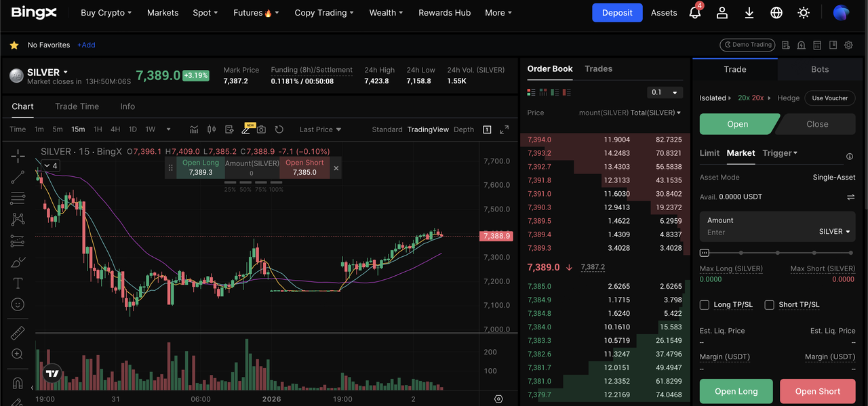Expand the Last Price dropdown
Image resolution: width=868 pixels, height=406 pixels.
pyautogui.click(x=320, y=129)
